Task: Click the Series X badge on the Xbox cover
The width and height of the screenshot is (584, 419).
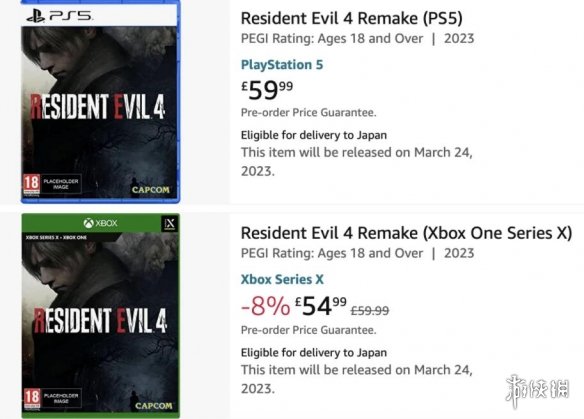Action: click(169, 223)
